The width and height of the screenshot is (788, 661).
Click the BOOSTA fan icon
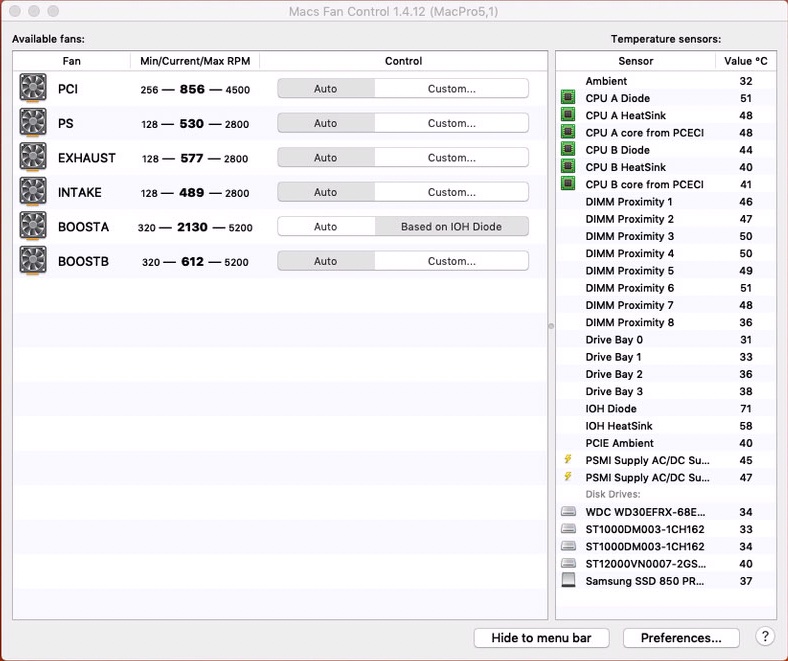click(x=33, y=226)
